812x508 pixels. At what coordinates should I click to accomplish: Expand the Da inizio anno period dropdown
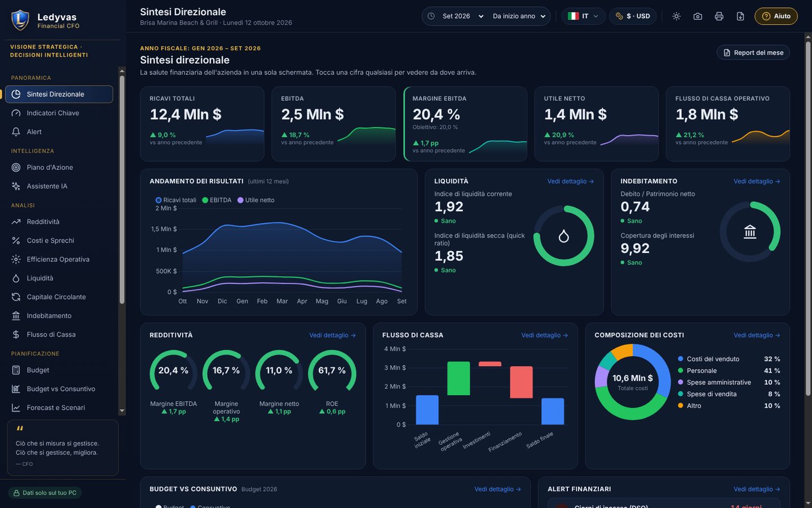point(519,16)
